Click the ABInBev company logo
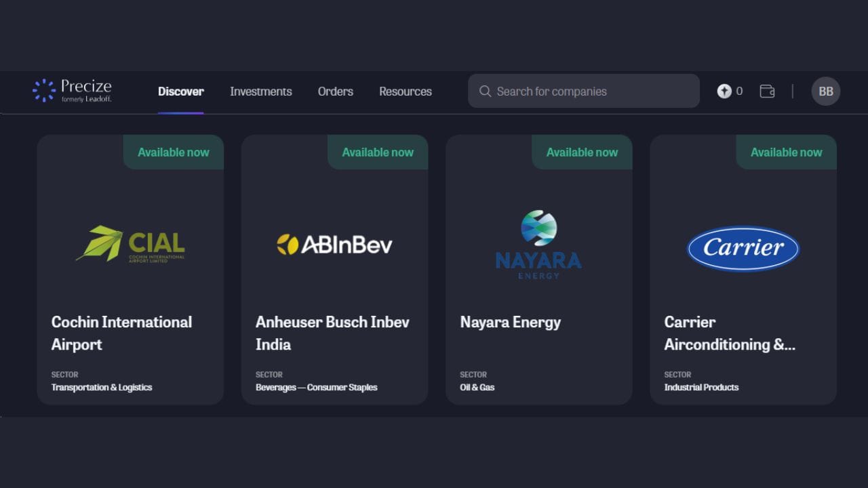The width and height of the screenshot is (868, 488). 334,245
